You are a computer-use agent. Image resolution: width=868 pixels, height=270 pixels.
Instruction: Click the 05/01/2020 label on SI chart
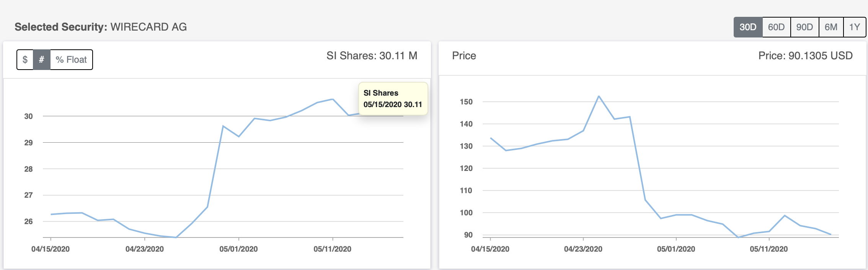tap(238, 249)
